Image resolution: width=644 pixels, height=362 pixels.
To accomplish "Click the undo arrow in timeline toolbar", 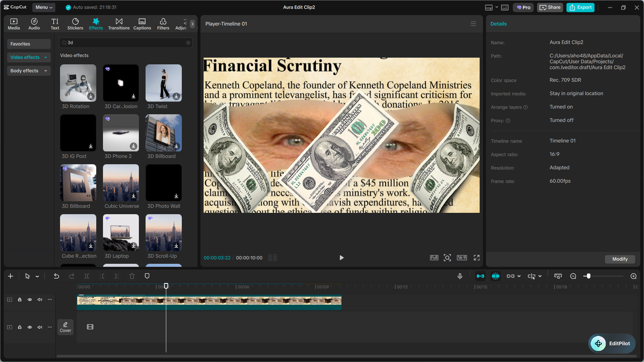I will 56,276.
